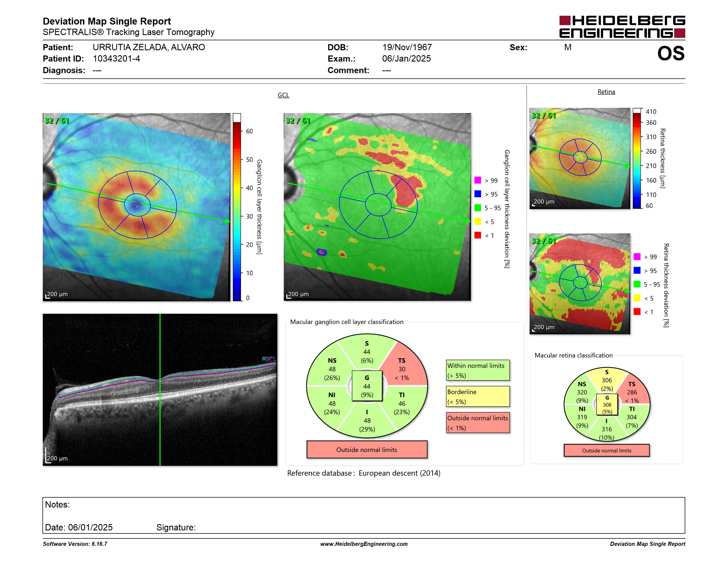This screenshot has width=728, height=563.
Task: Click the Macular ganglion cell layer classification heading
Action: click(347, 322)
